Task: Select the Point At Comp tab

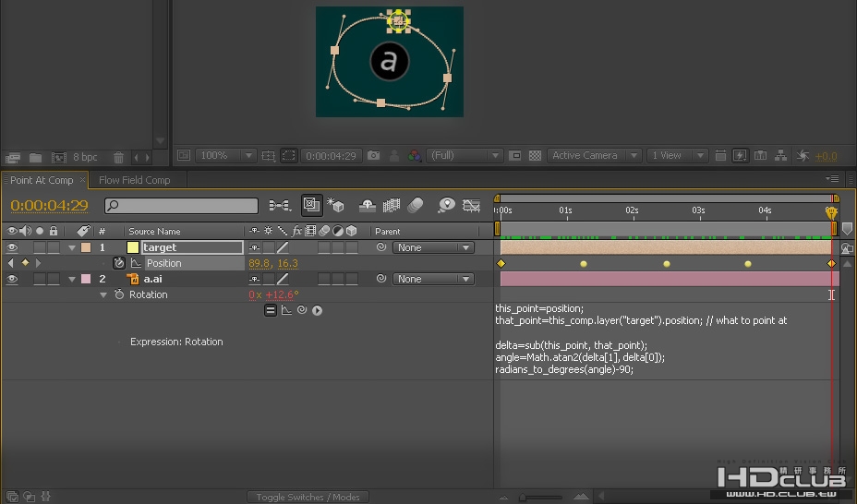Action: (42, 180)
